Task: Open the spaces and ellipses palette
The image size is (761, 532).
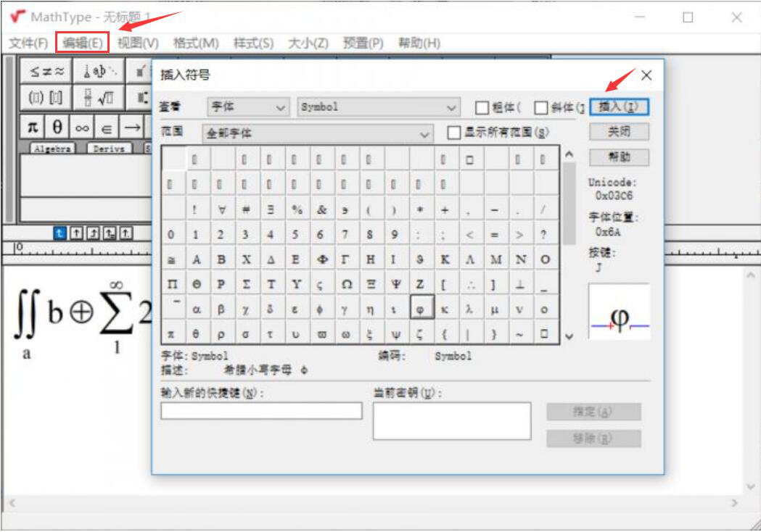Action: click(99, 71)
